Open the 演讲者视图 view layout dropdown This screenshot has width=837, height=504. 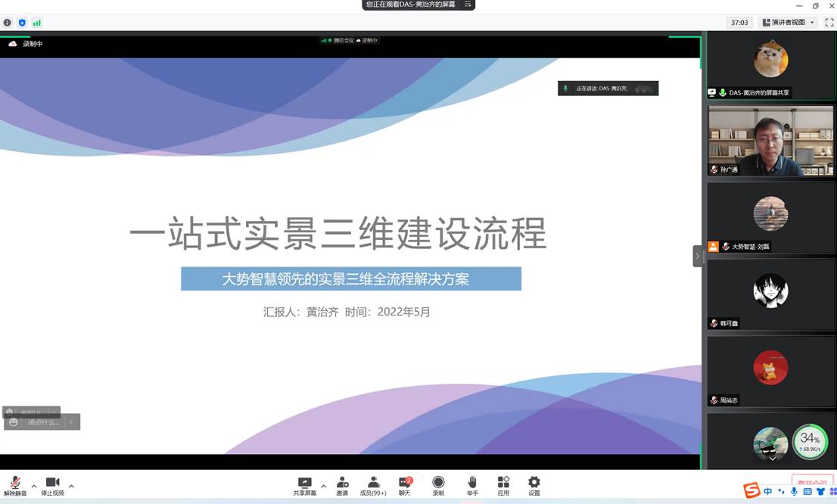[789, 23]
